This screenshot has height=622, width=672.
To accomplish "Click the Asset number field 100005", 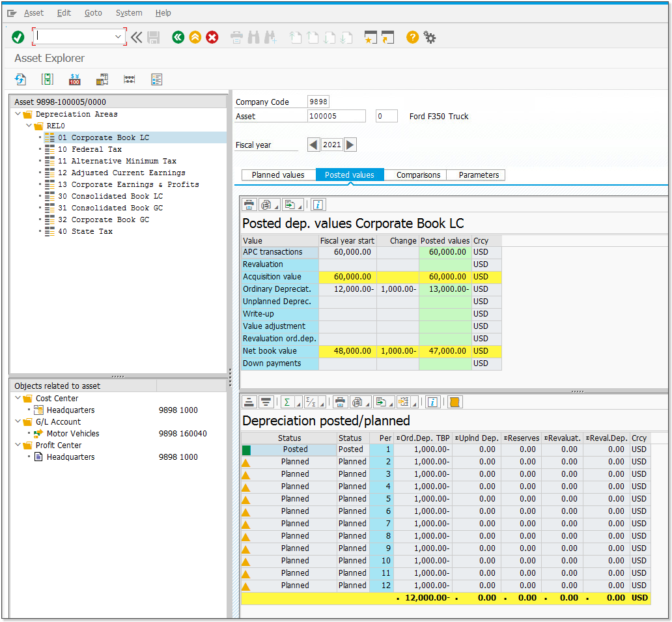I will tap(337, 116).
